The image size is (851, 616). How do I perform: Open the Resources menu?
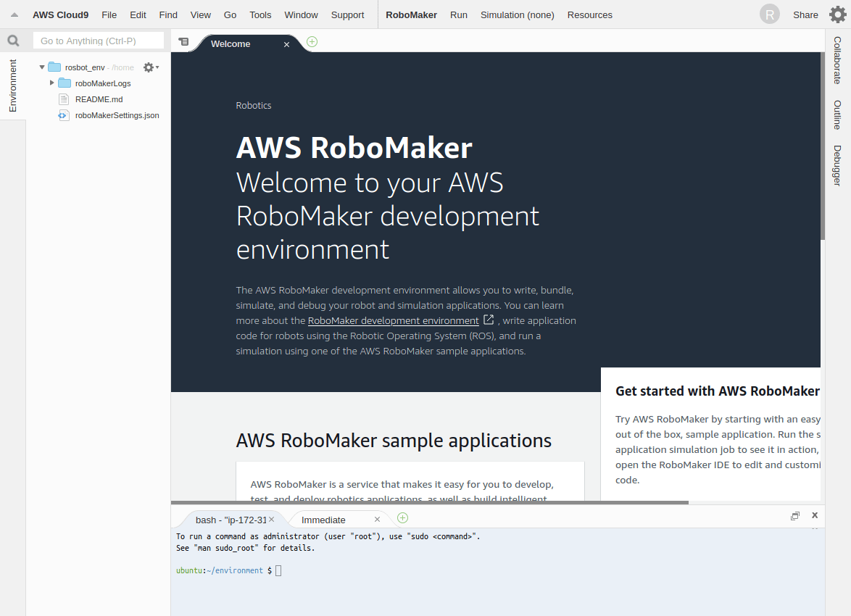point(590,15)
